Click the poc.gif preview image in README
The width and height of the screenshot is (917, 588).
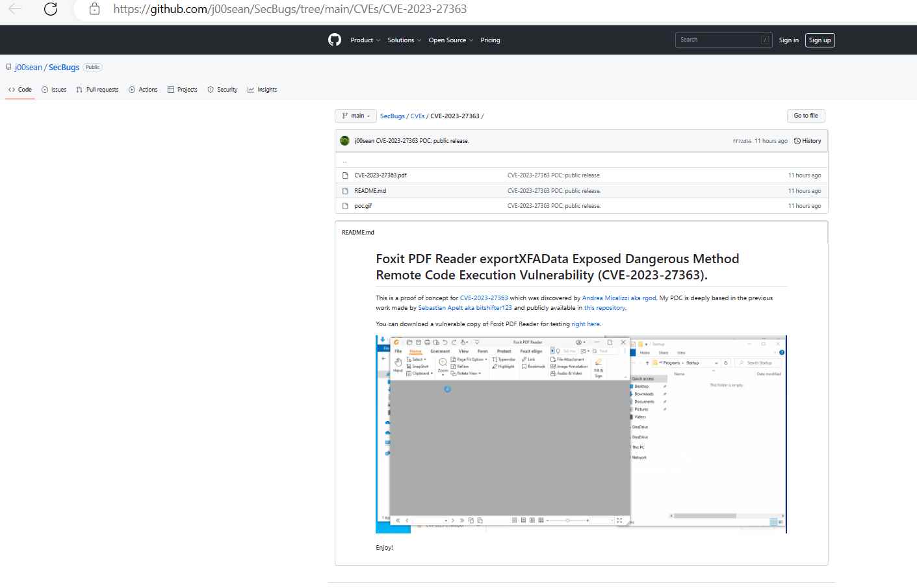tap(581, 434)
